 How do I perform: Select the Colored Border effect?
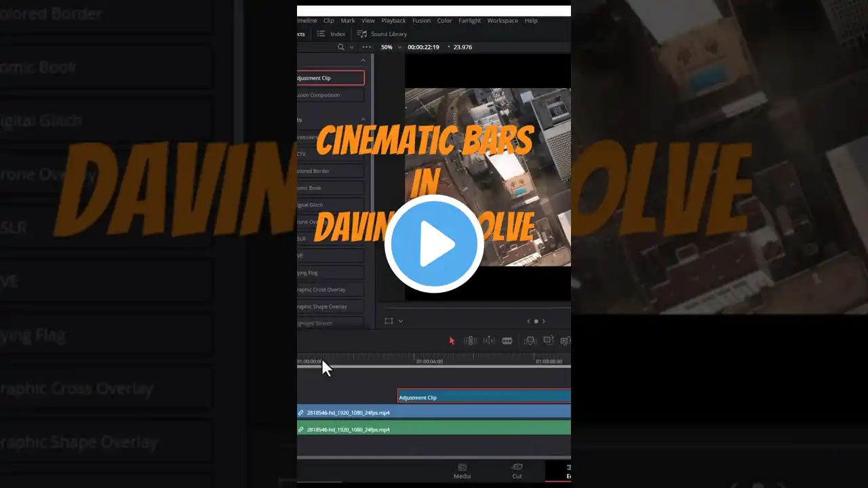[330, 171]
